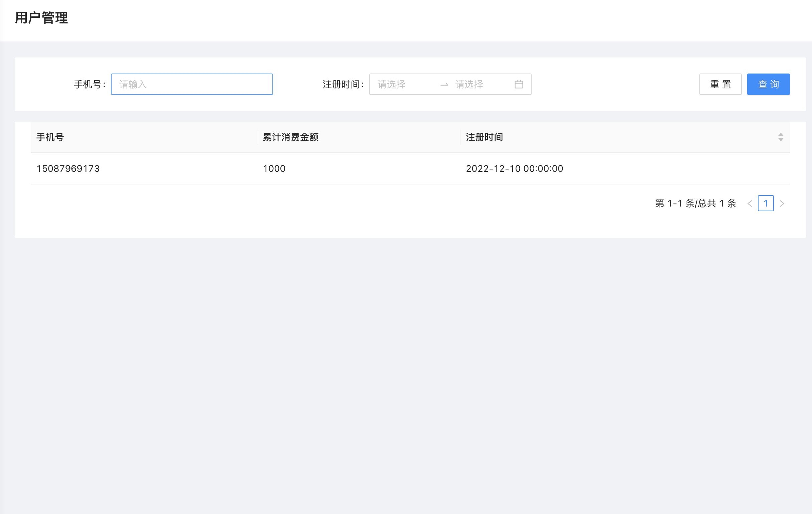Open the end date 请选择 field
This screenshot has width=812, height=514.
pyautogui.click(x=482, y=84)
